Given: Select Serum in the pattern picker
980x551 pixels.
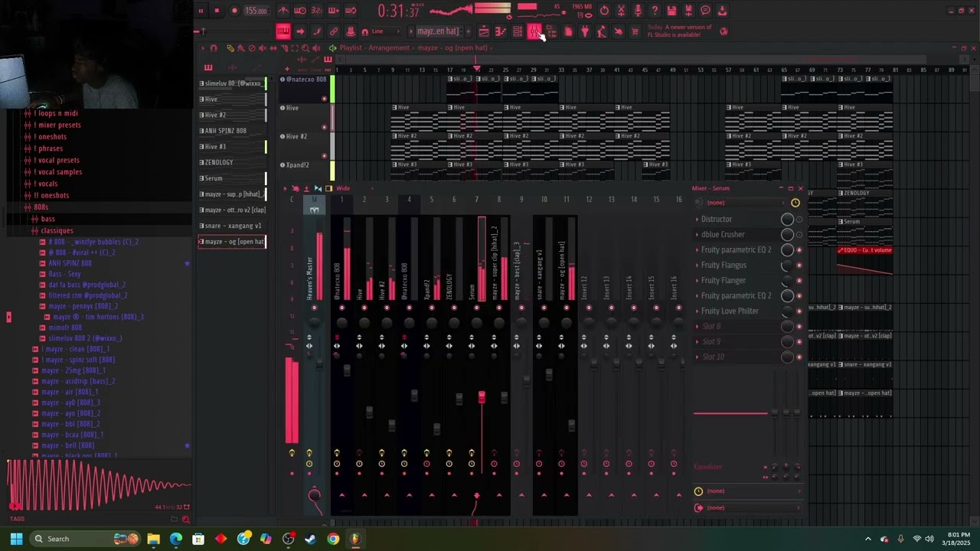Looking at the screenshot, I should (x=232, y=178).
